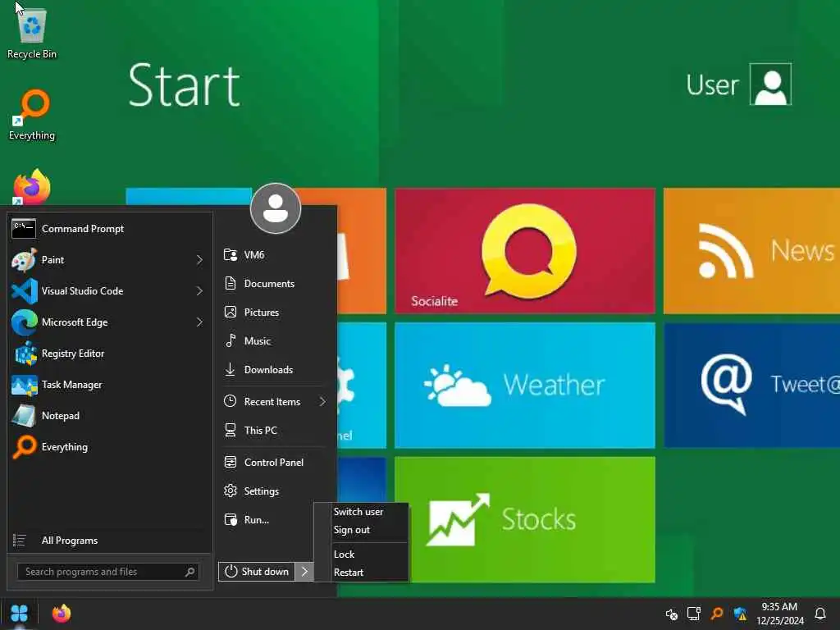This screenshot has width=840, height=630.
Task: Open Notepad from the start menu
Action: (110, 416)
